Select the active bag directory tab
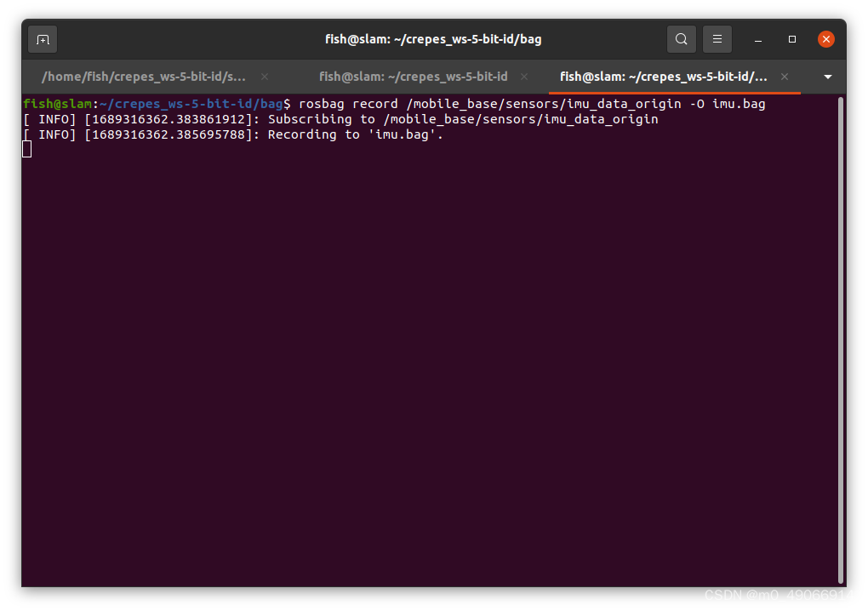This screenshot has height=611, width=868. (664, 77)
